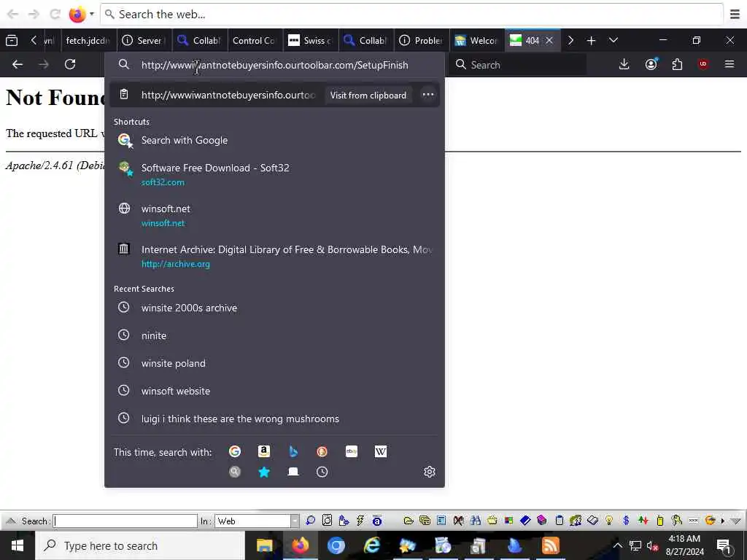The width and height of the screenshot is (747, 560).
Task: Open a new tab with the plus button
Action: pos(591,41)
